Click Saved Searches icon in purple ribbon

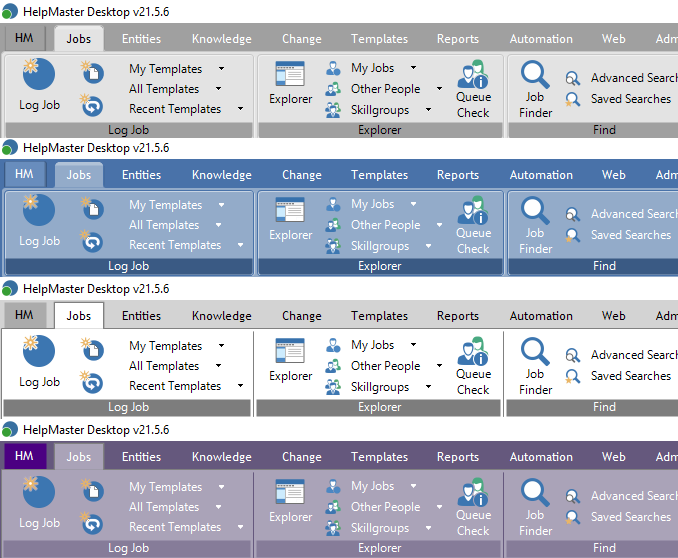[x=572, y=517]
